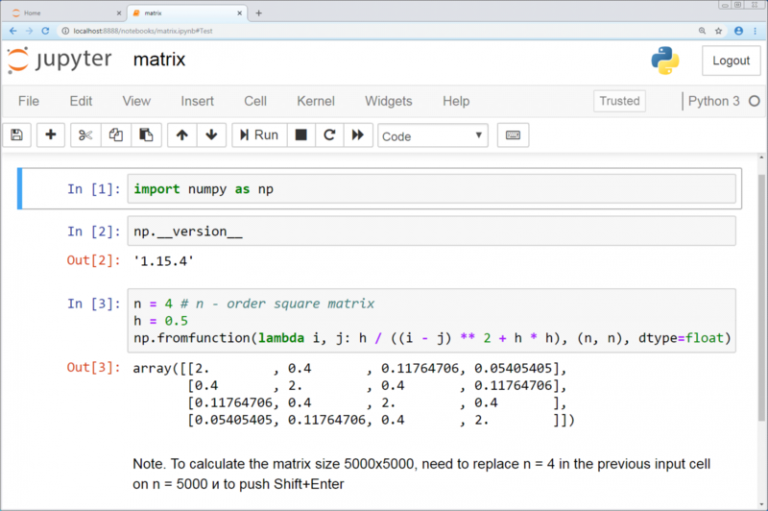Open the cell type Code dropdown
Viewport: 768px width, 511px height.
[432, 136]
